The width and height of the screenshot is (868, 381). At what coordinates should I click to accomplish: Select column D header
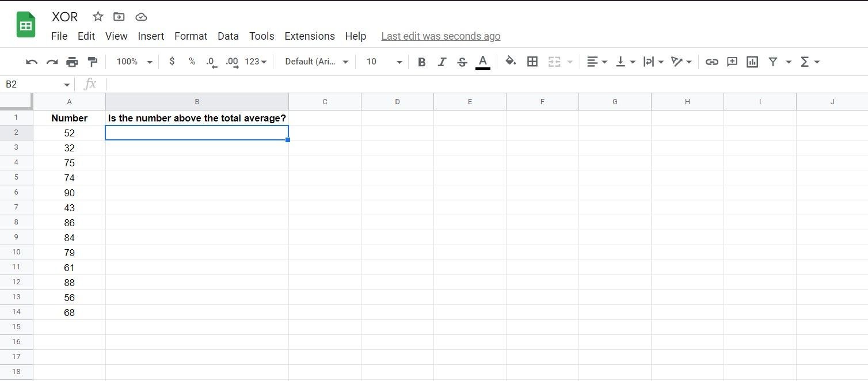[x=397, y=101]
